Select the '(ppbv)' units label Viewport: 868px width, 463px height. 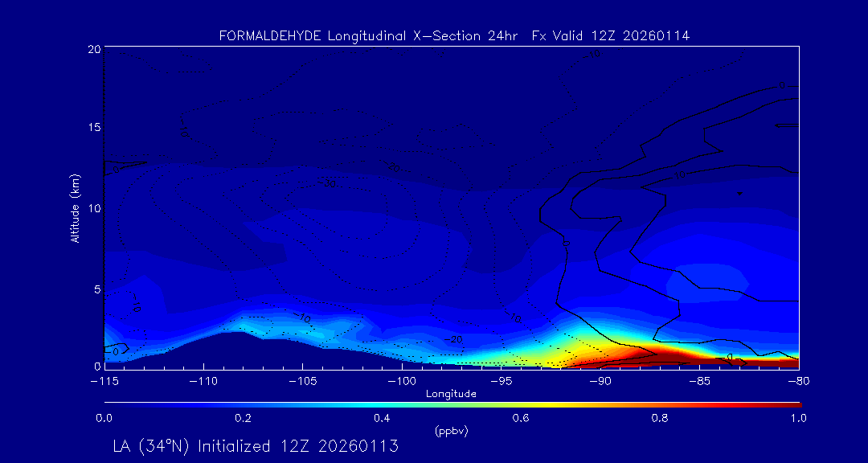(451, 432)
